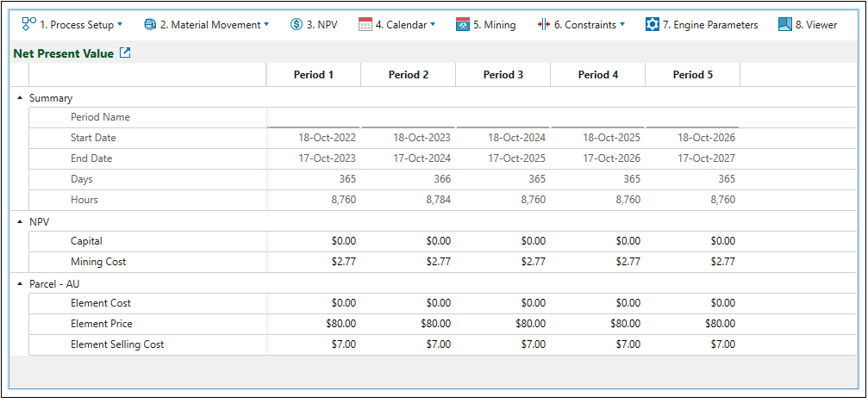Click the Process Setup flowchart icon
The image size is (868, 403).
click(x=28, y=24)
